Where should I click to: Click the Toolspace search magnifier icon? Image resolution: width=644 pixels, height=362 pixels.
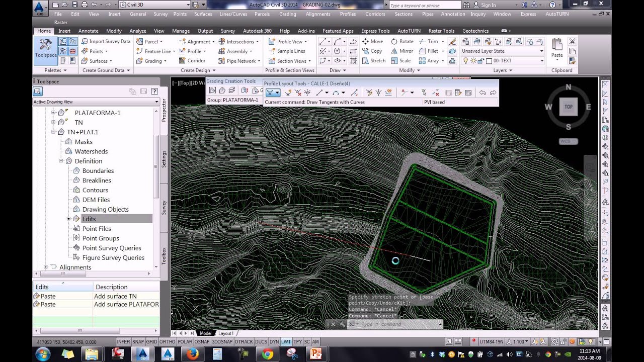click(x=38, y=91)
